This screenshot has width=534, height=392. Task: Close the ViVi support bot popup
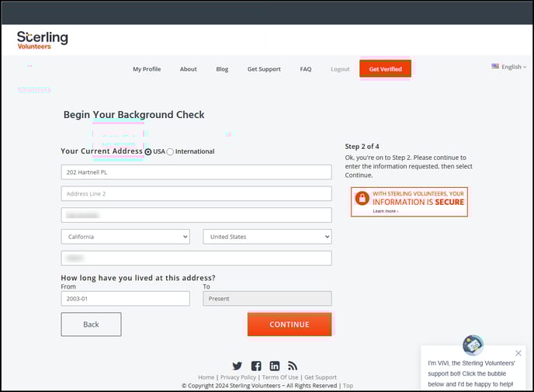point(518,353)
